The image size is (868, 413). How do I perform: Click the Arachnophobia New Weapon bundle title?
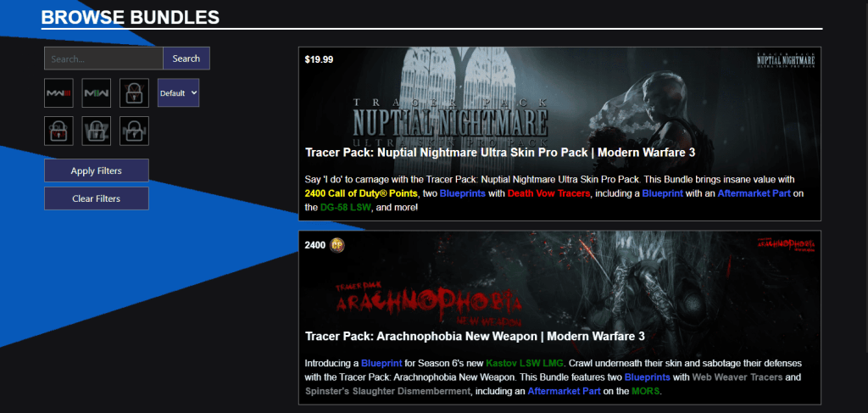point(475,336)
